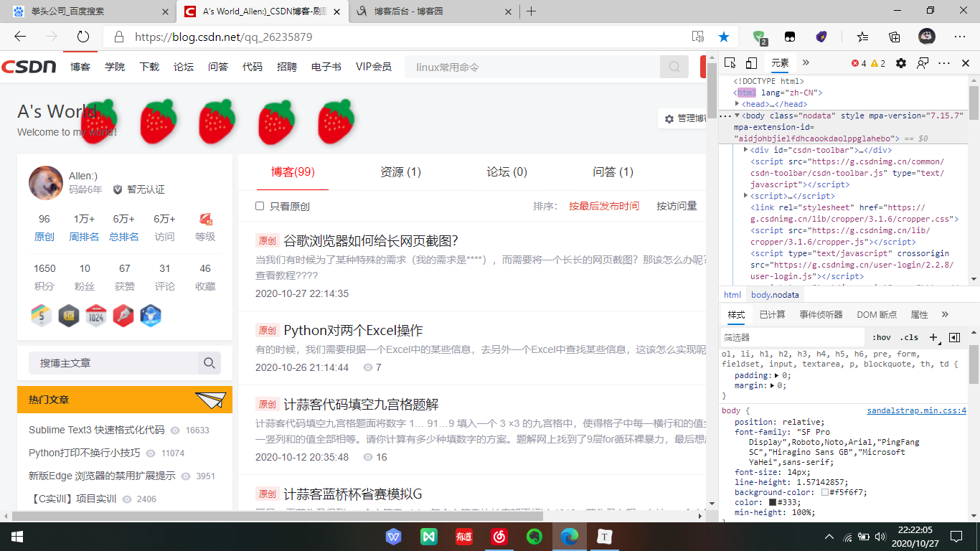Click the 筛选器 styles filter field
The image size is (980, 551).
793,337
